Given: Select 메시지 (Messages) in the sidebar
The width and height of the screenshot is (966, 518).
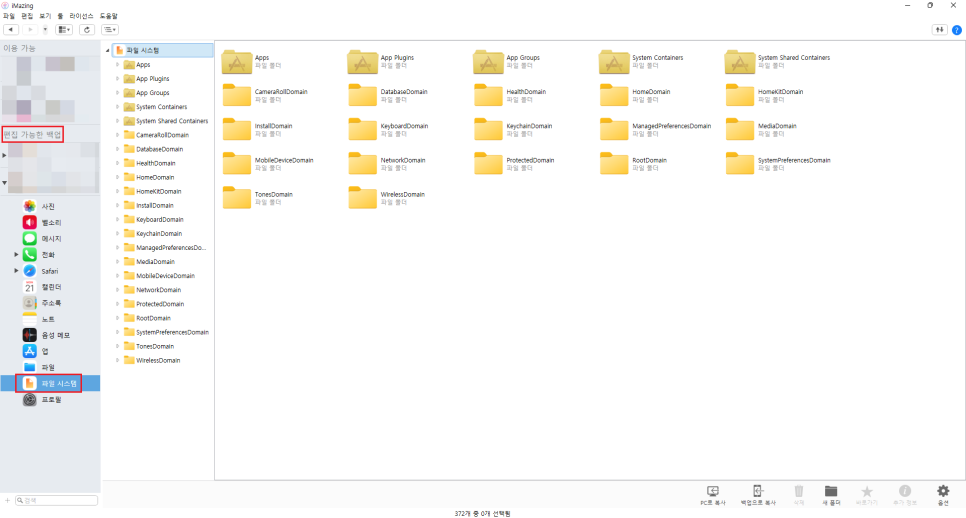Looking at the screenshot, I should point(49,238).
